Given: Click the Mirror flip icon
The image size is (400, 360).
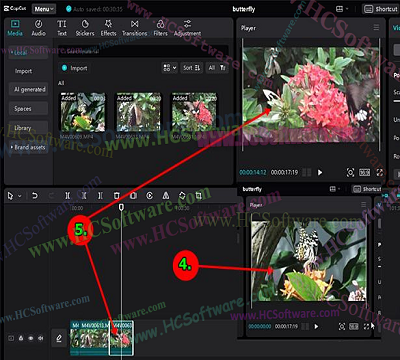Looking at the screenshot, I should click(166, 196).
